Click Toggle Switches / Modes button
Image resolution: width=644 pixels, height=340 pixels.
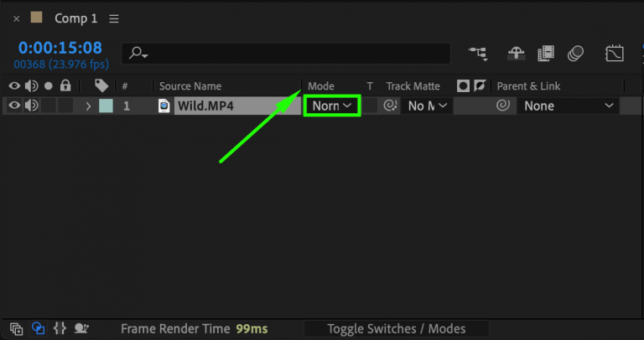(x=396, y=329)
